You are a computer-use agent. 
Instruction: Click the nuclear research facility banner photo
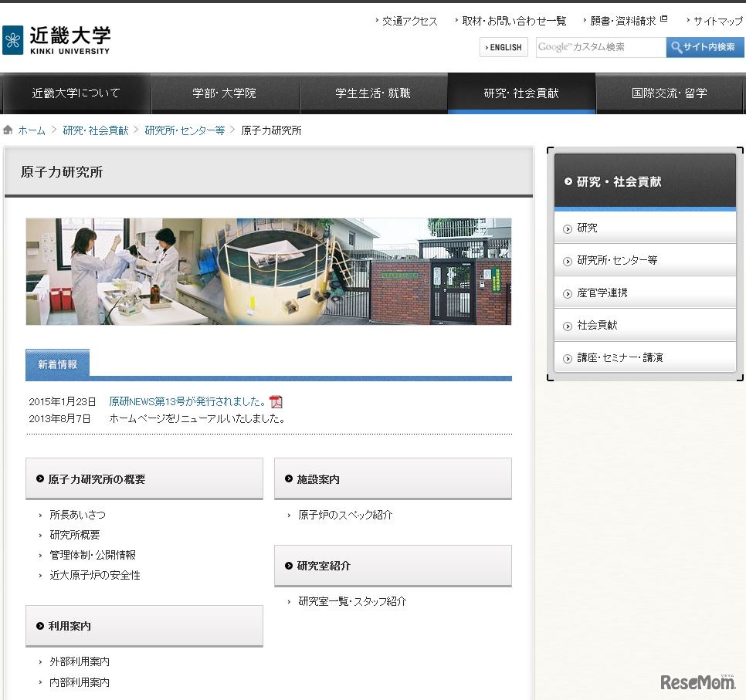click(x=268, y=272)
